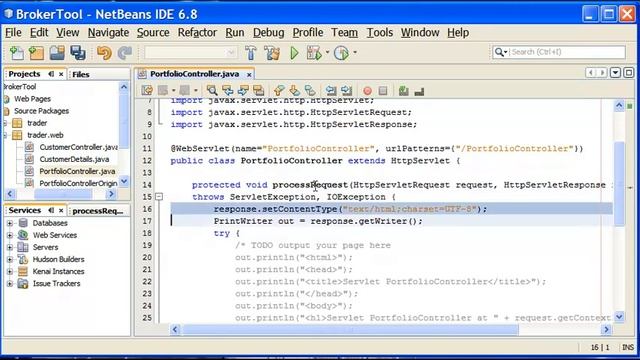Minimize the Services panel
Screen dimensions: 640x360
coord(51,210)
